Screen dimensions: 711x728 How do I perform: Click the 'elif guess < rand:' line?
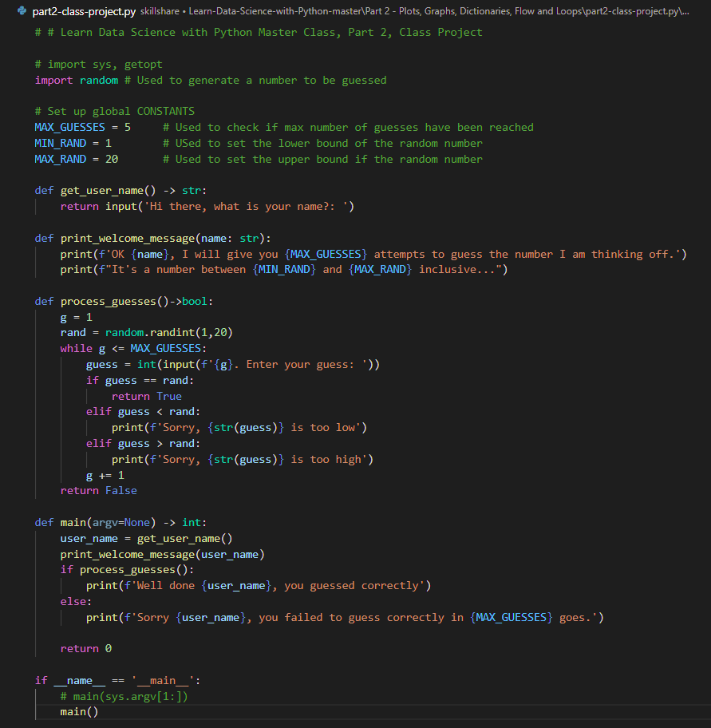pos(143,411)
